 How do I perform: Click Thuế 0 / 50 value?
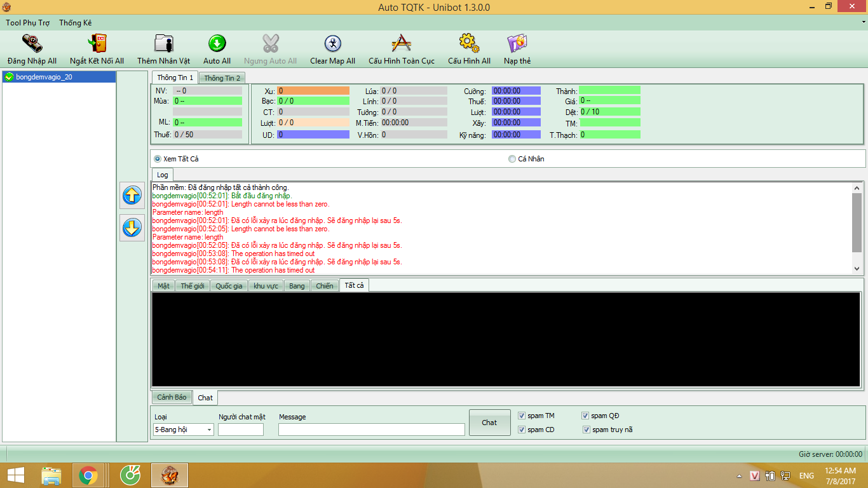(x=207, y=135)
